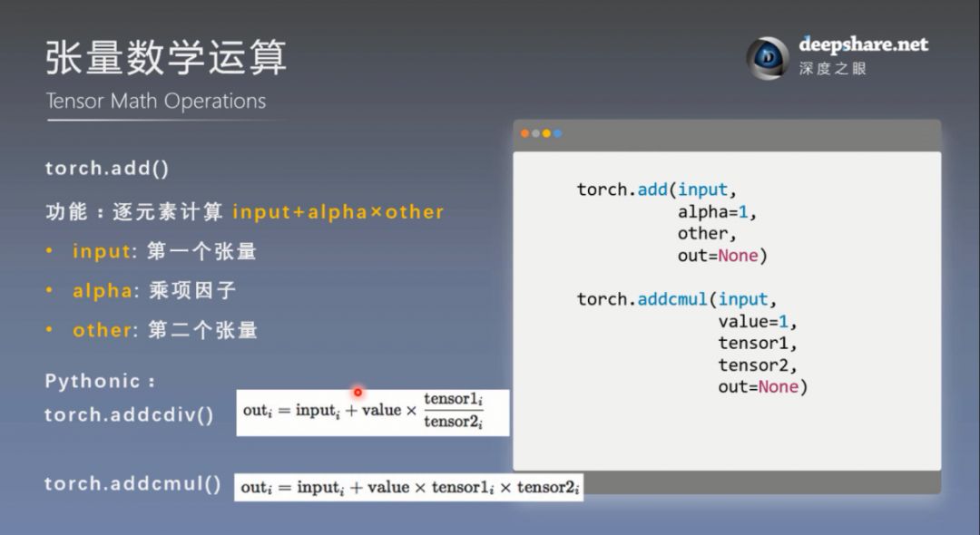Click the code line value=1,

757,322
